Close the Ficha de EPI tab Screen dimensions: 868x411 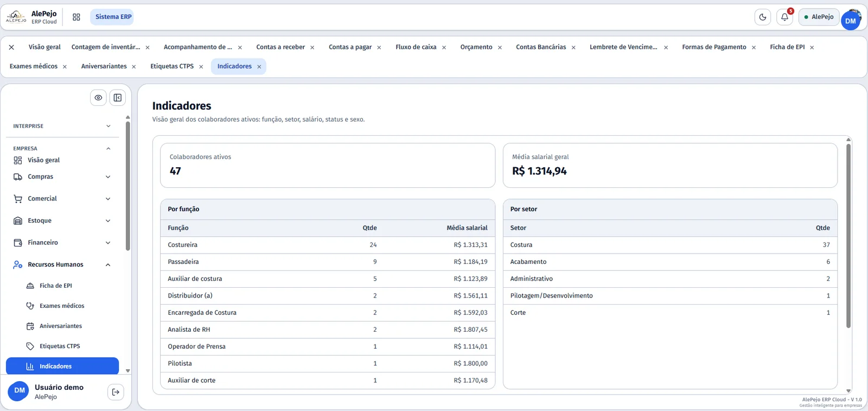(812, 48)
